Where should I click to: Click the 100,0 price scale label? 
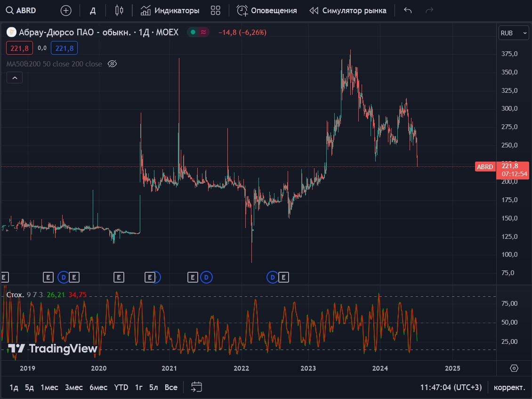(x=509, y=254)
